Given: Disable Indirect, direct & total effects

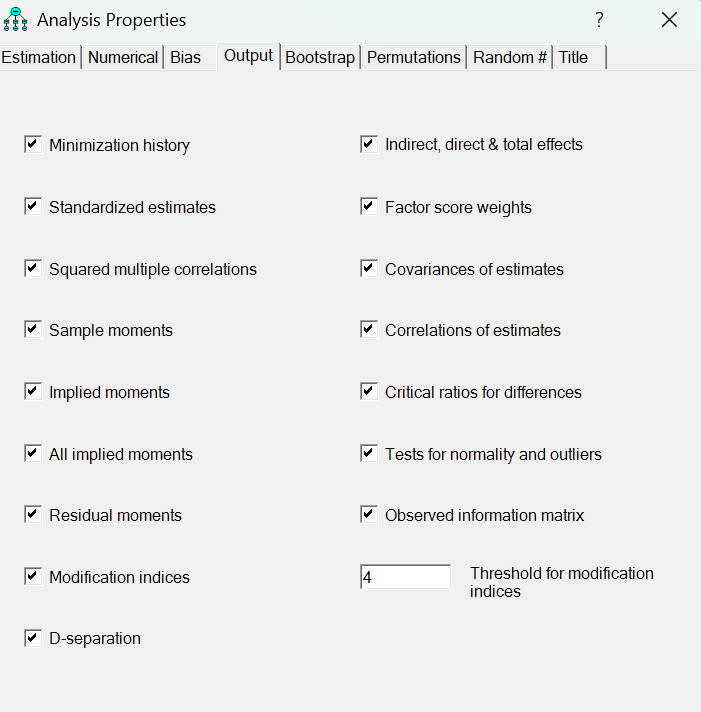Looking at the screenshot, I should (x=369, y=145).
